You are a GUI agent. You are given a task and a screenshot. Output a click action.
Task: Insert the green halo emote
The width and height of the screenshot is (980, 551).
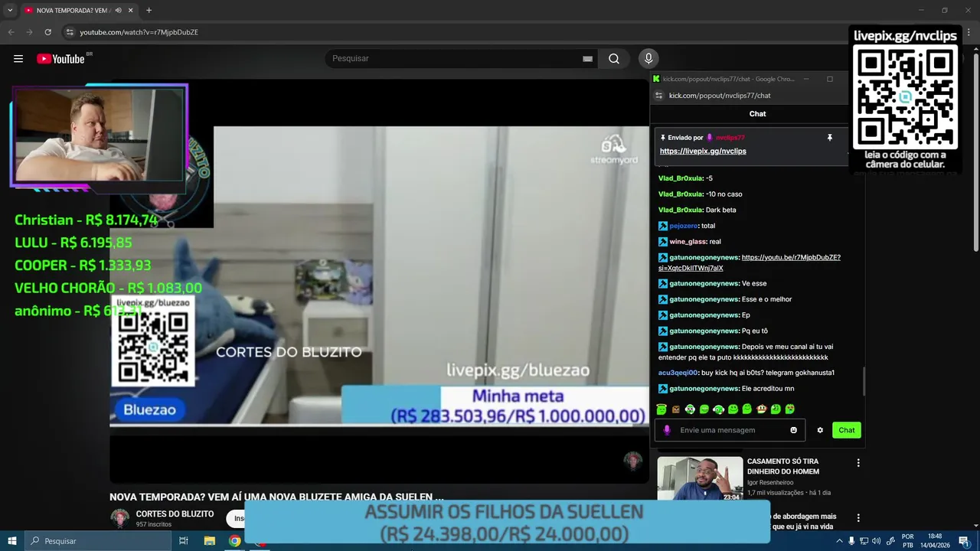tap(661, 409)
